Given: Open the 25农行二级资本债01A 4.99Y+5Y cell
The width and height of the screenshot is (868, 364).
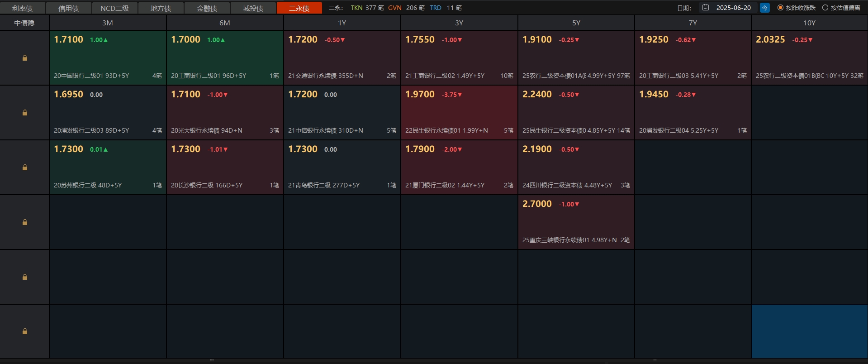Looking at the screenshot, I should 576,58.
